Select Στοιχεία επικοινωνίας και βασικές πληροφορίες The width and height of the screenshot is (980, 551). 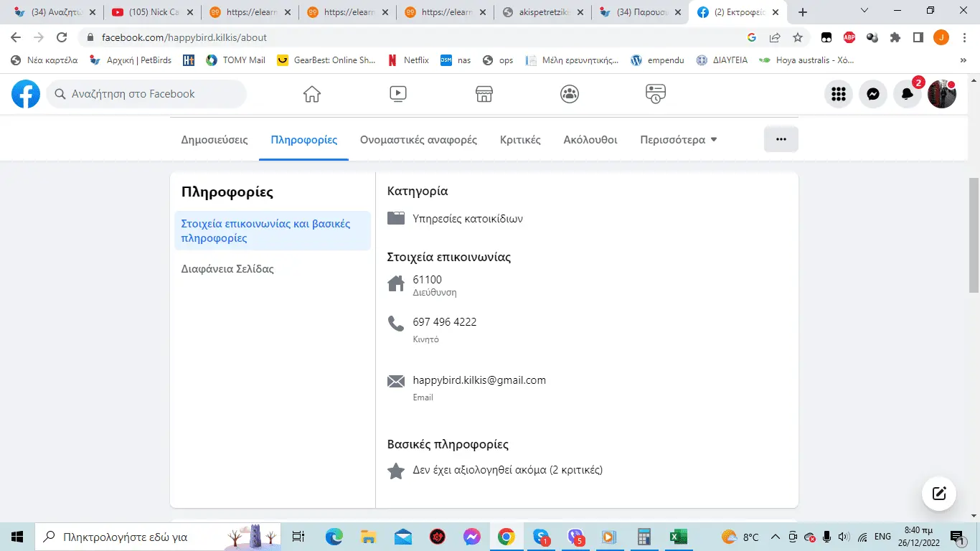pos(273,231)
